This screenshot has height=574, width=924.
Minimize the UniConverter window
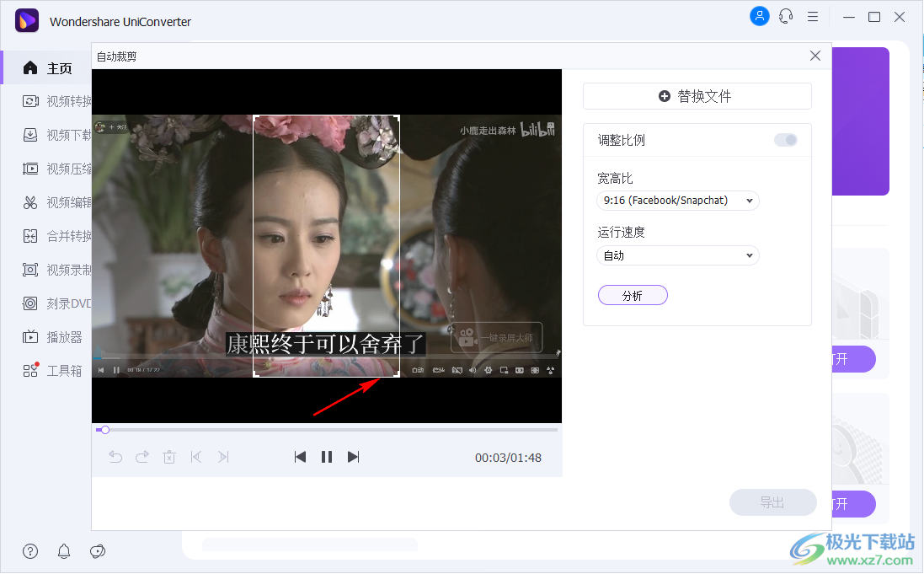coord(848,17)
